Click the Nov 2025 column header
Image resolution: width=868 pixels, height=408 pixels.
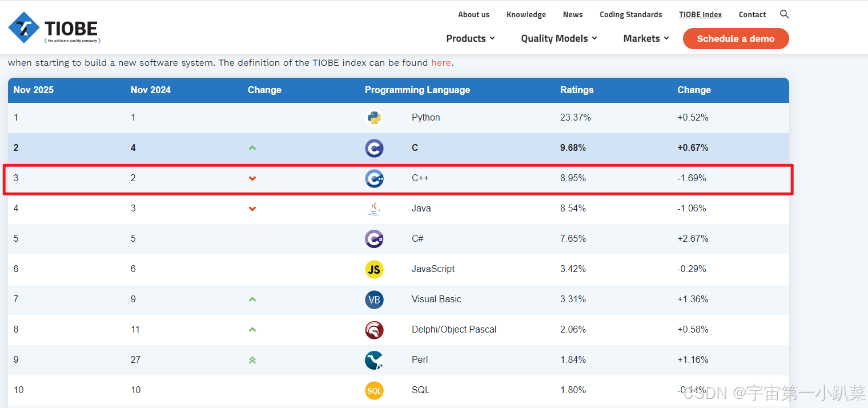coord(34,90)
